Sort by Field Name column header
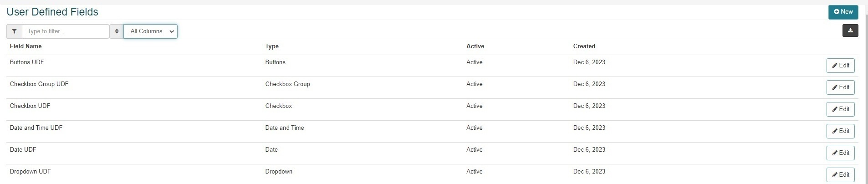 coord(26,46)
